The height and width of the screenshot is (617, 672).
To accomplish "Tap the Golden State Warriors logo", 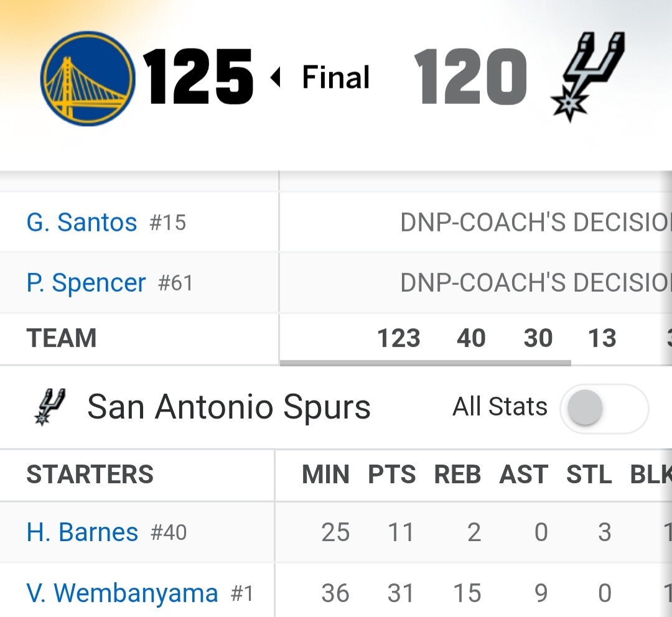I will [87, 78].
